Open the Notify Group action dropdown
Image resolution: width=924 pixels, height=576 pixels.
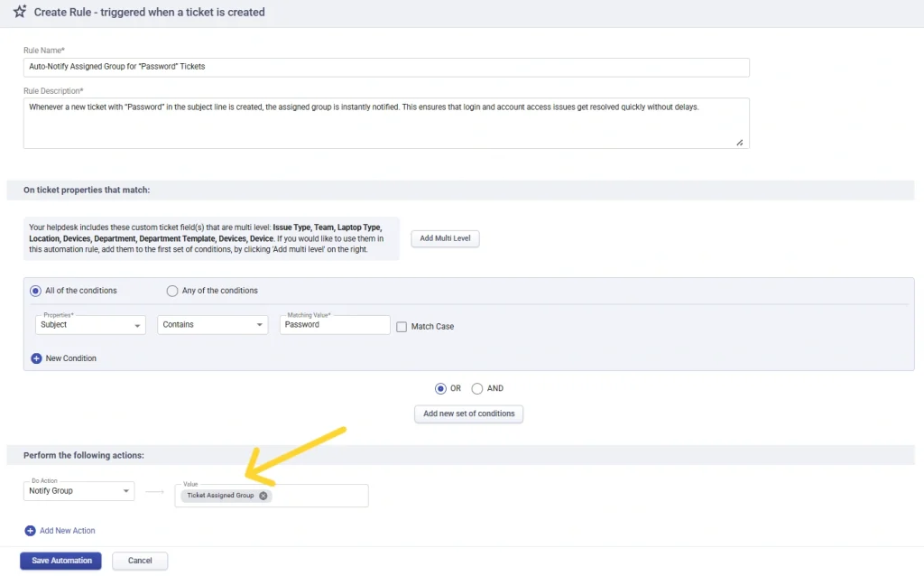[79, 491]
